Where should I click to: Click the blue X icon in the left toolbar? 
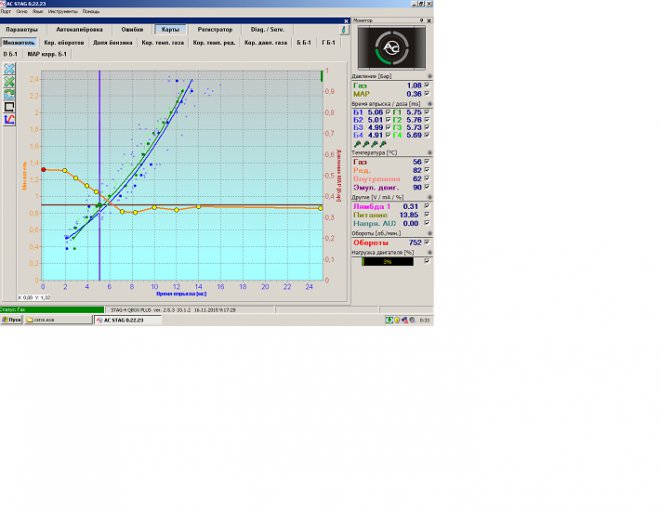[9, 68]
